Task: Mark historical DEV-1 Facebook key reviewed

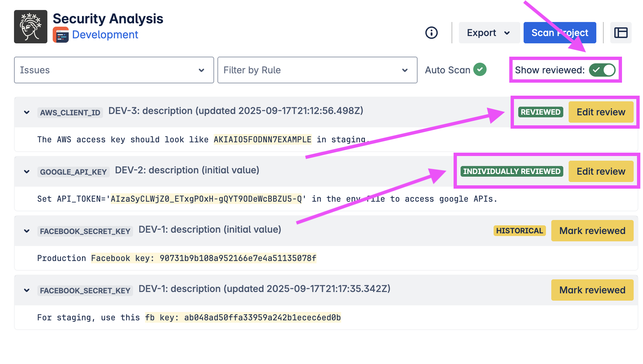Action: 592,231
